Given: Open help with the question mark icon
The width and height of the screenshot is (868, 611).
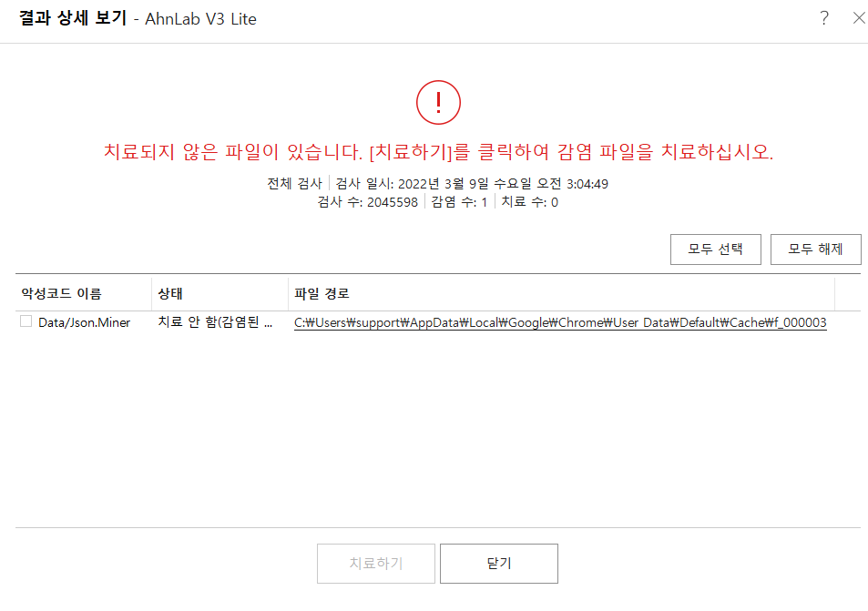Looking at the screenshot, I should click(x=824, y=18).
